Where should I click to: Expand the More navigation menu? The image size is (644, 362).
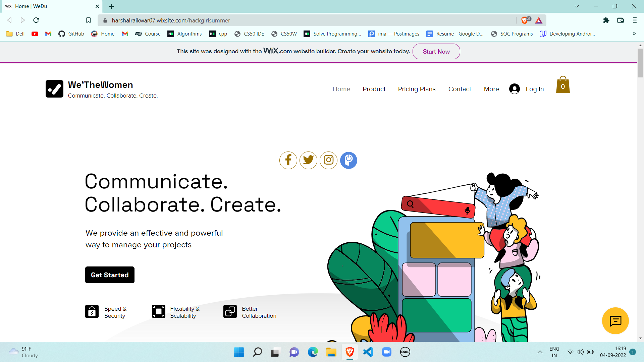(491, 89)
